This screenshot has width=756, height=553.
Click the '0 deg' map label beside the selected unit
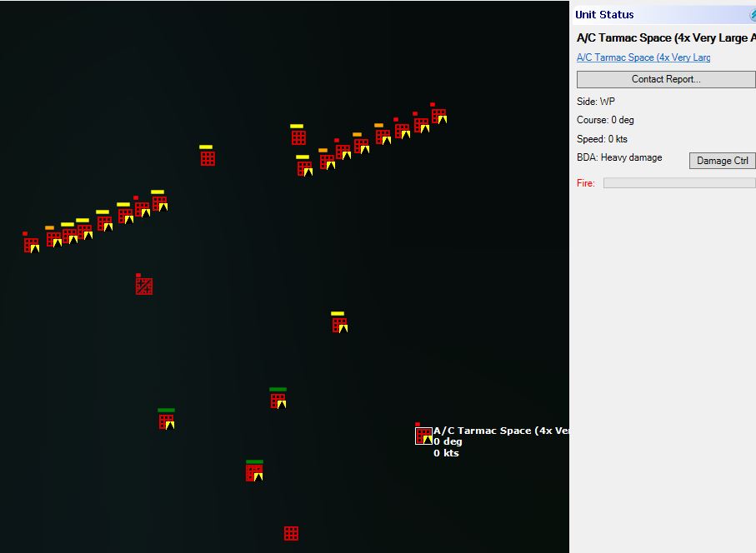pos(448,441)
